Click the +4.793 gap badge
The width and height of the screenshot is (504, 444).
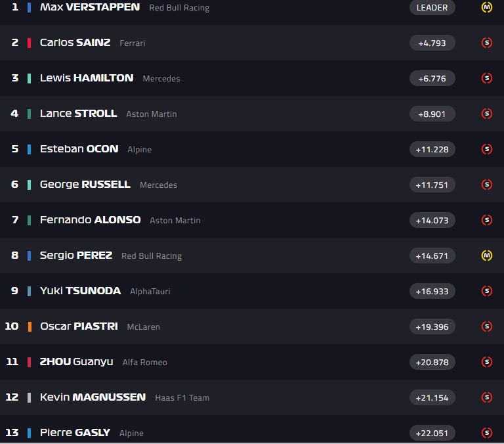click(432, 43)
